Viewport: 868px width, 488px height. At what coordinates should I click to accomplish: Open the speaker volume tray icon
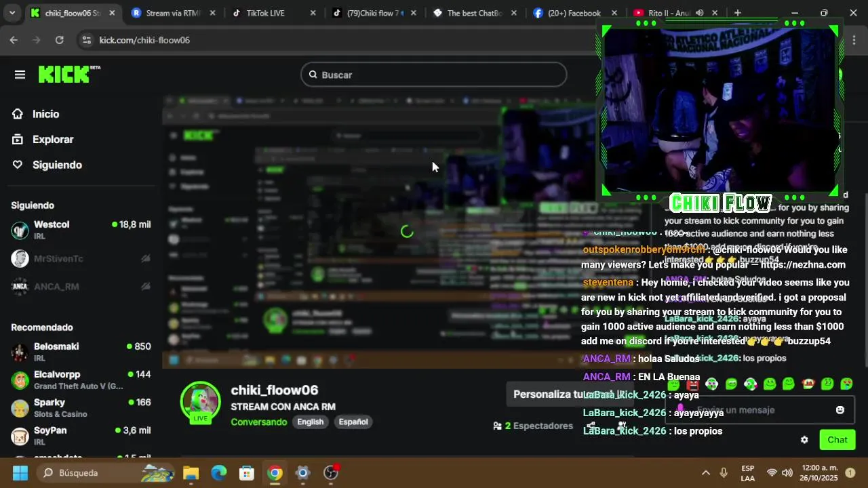(x=787, y=472)
